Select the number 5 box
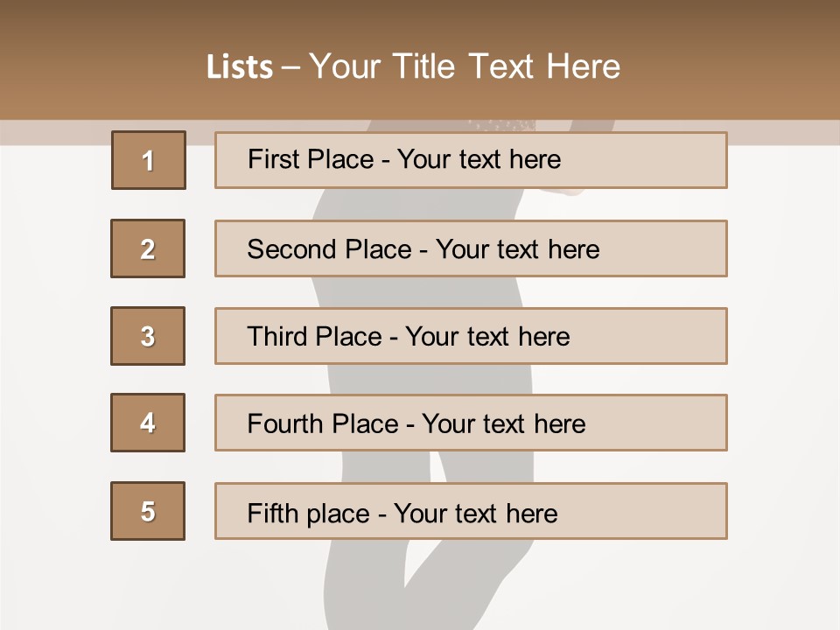The width and height of the screenshot is (840, 630). pyautogui.click(x=148, y=511)
